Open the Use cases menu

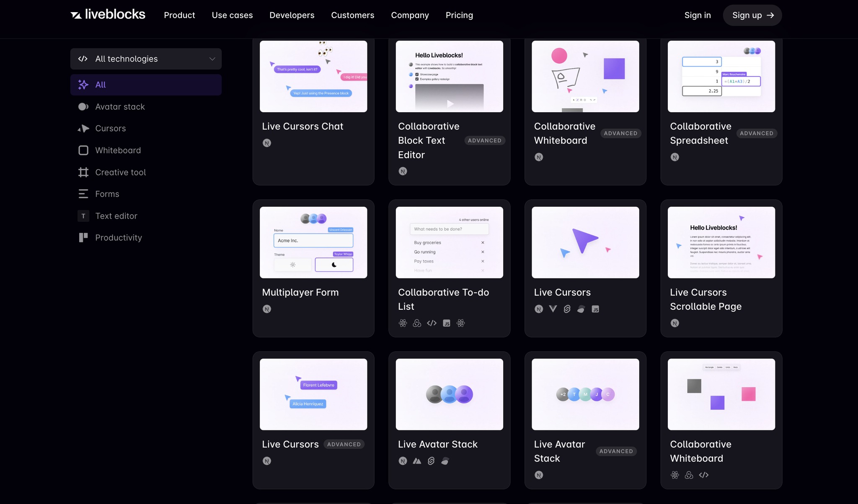tap(232, 15)
